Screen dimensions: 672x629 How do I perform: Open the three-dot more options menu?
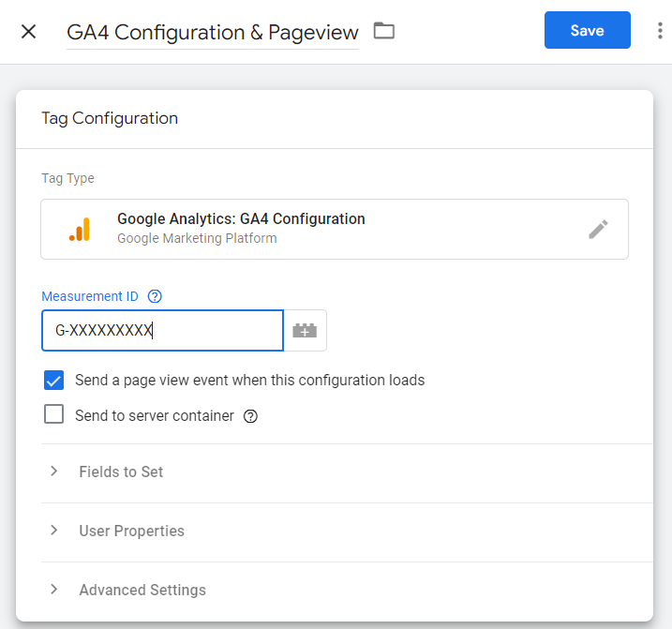point(662,31)
